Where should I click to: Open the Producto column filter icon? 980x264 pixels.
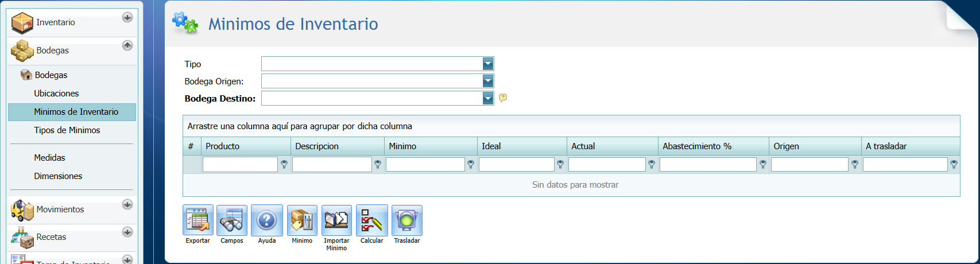point(284,165)
